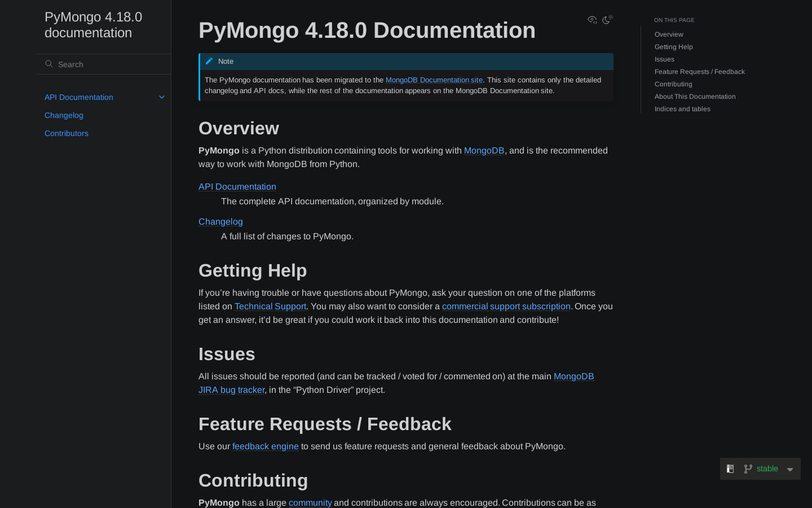Click the Contributing section heading
The width and height of the screenshot is (812, 508).
pos(253,480)
